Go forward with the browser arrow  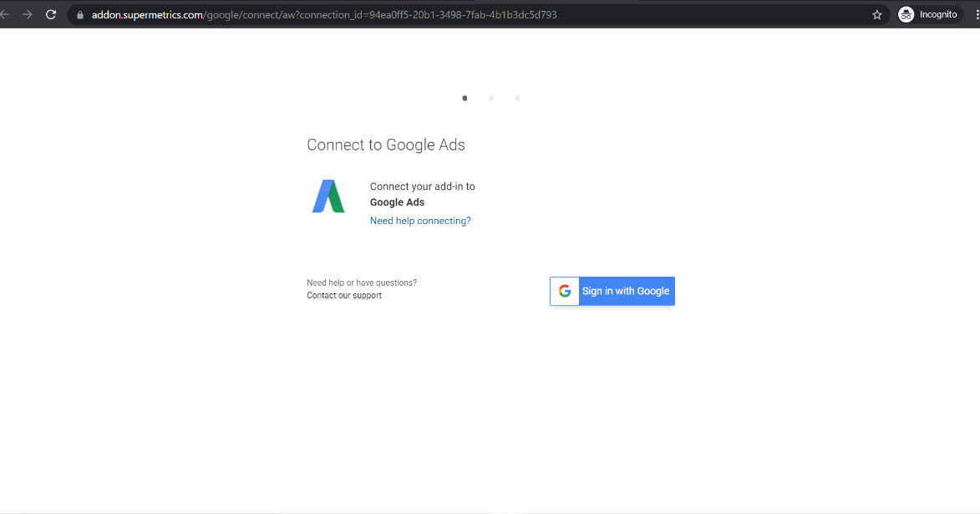click(27, 14)
